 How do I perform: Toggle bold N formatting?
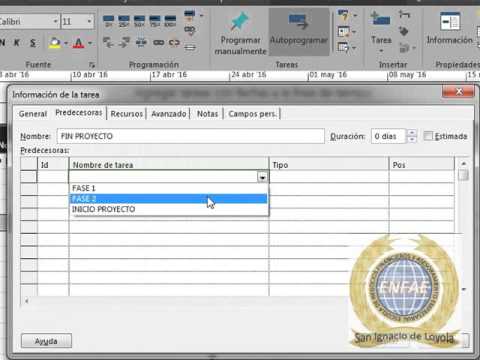coord(3,43)
